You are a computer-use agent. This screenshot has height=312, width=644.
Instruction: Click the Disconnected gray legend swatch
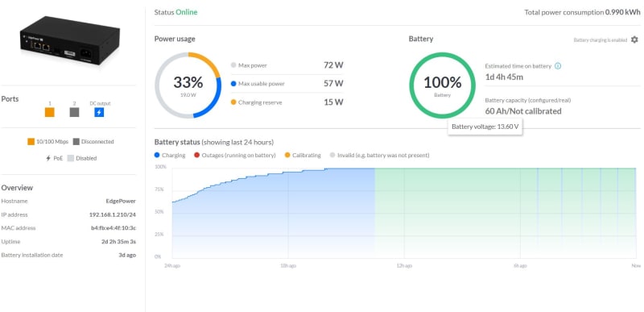tap(76, 142)
